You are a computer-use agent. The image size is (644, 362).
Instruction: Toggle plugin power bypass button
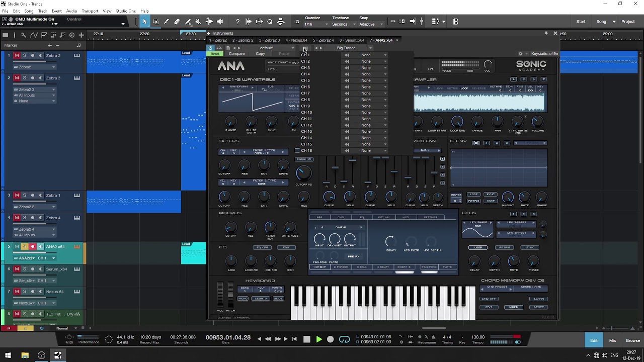click(x=210, y=48)
